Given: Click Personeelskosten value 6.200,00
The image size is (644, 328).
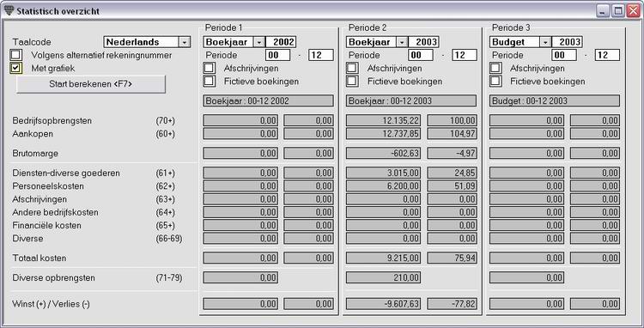Looking at the screenshot, I should (383, 186).
